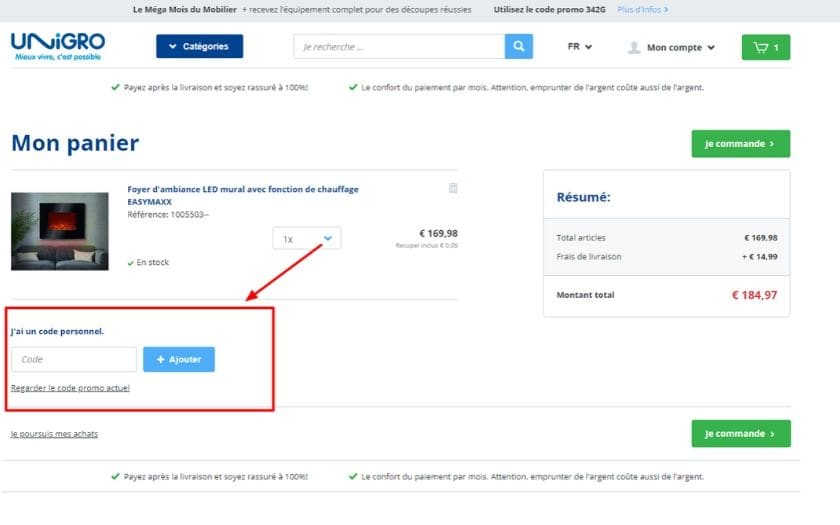The width and height of the screenshot is (840, 525).
Task: Click 'En stock' status text
Action: (153, 262)
